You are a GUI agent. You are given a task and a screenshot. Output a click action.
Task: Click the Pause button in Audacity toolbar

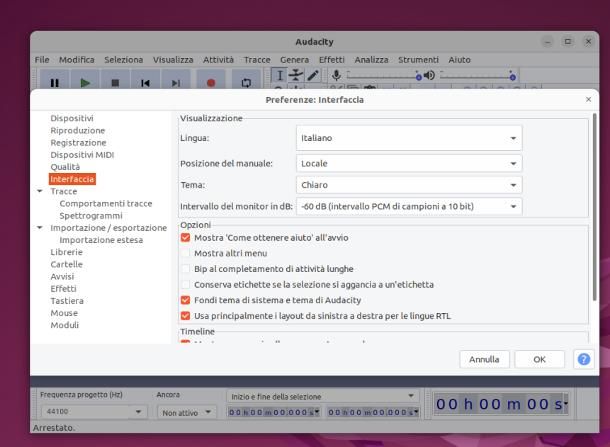point(54,82)
